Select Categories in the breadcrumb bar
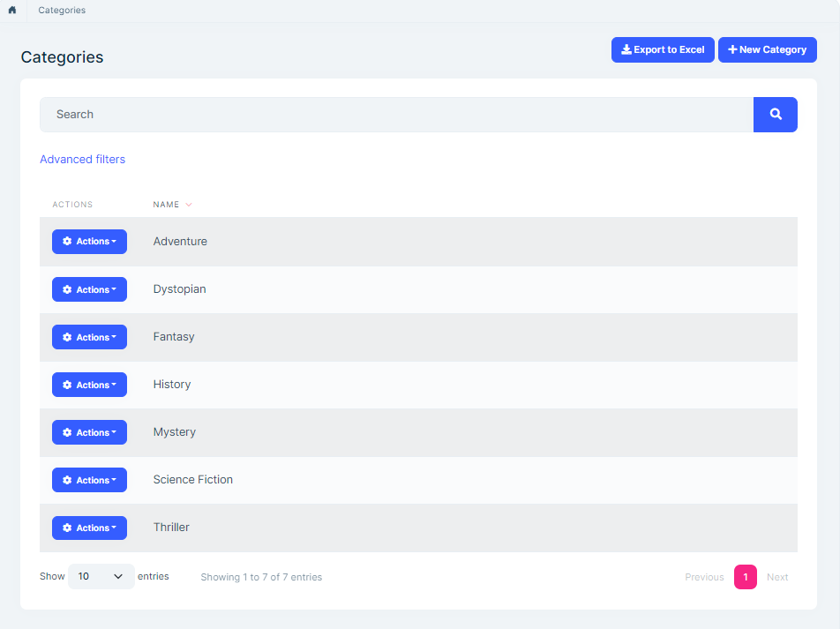 click(x=62, y=10)
